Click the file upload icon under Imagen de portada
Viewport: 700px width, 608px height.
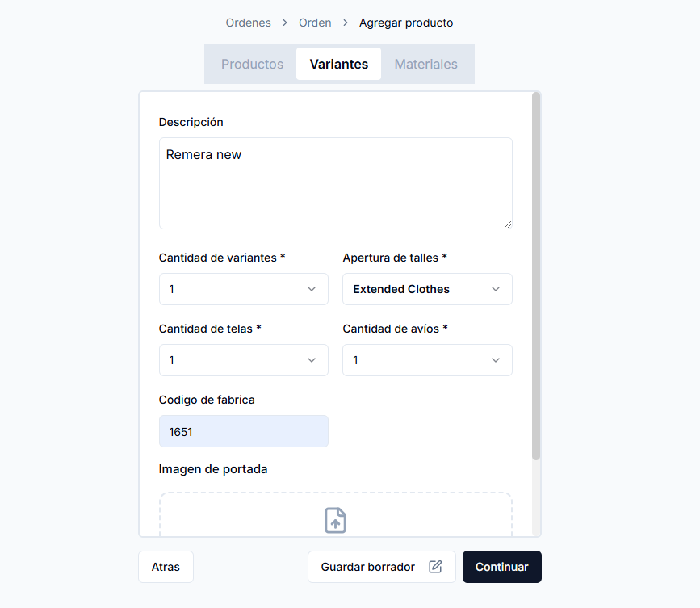(335, 520)
